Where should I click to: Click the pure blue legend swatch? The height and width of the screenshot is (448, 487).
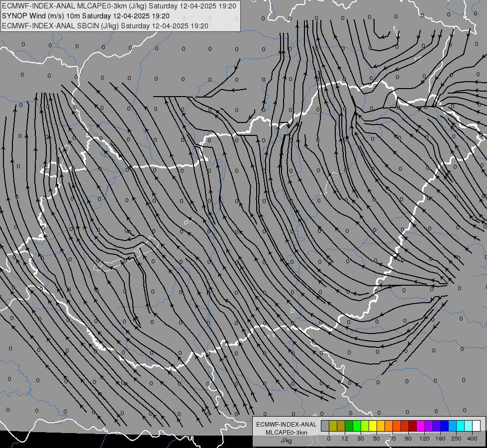click(445, 426)
